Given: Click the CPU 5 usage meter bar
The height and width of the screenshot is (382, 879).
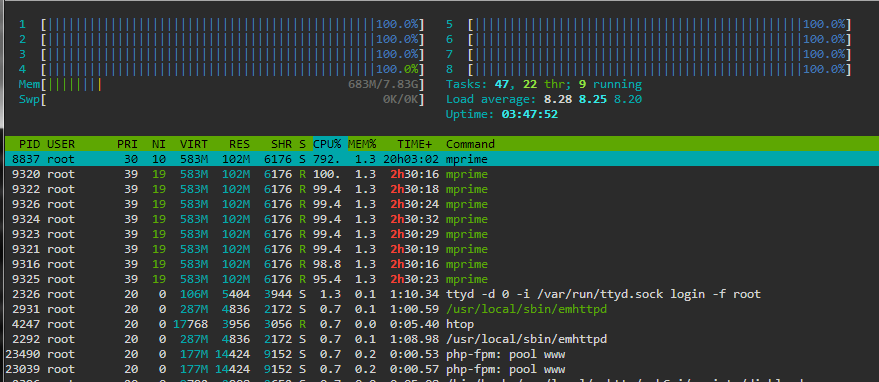Looking at the screenshot, I should [660, 25].
